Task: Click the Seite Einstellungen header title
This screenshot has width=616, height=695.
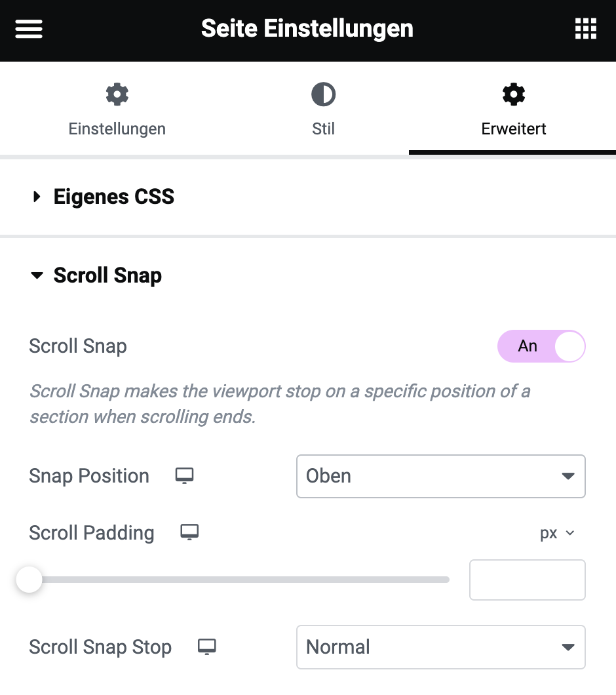Action: [307, 29]
